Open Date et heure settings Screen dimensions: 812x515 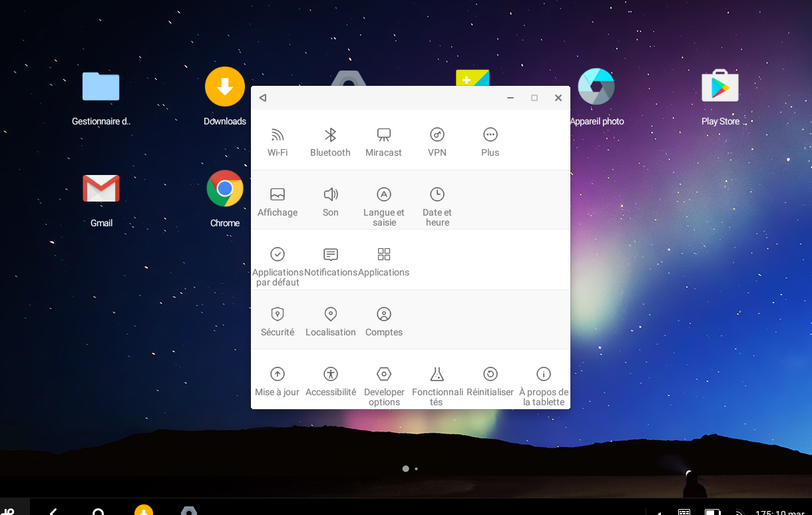437,205
